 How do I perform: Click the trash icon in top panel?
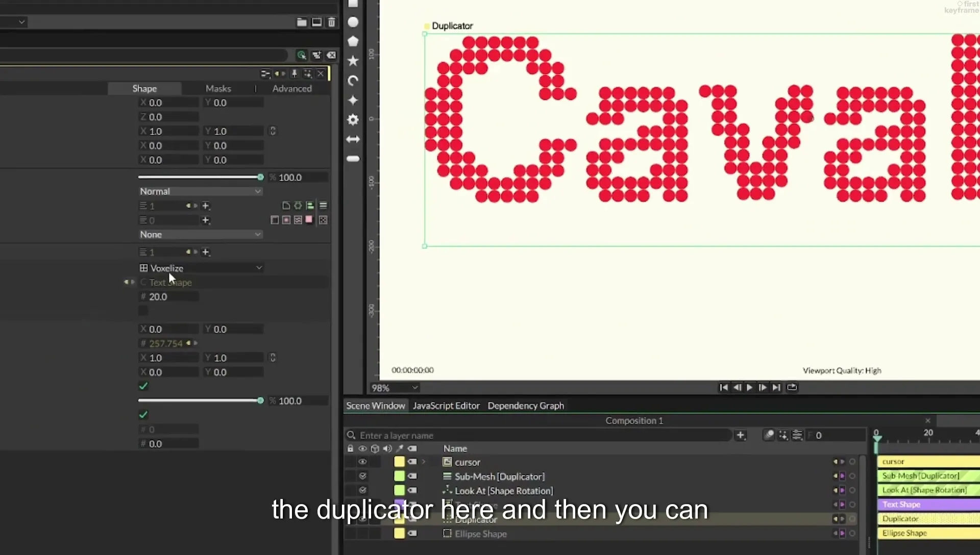tap(331, 22)
